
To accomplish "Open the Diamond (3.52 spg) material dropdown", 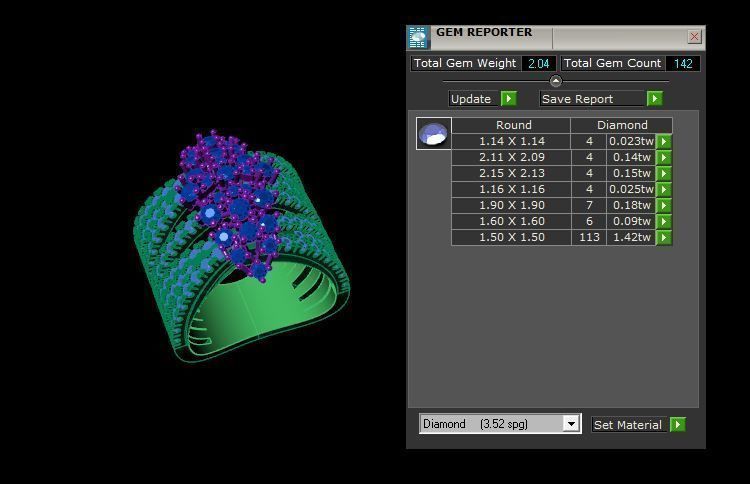I will pos(571,424).
